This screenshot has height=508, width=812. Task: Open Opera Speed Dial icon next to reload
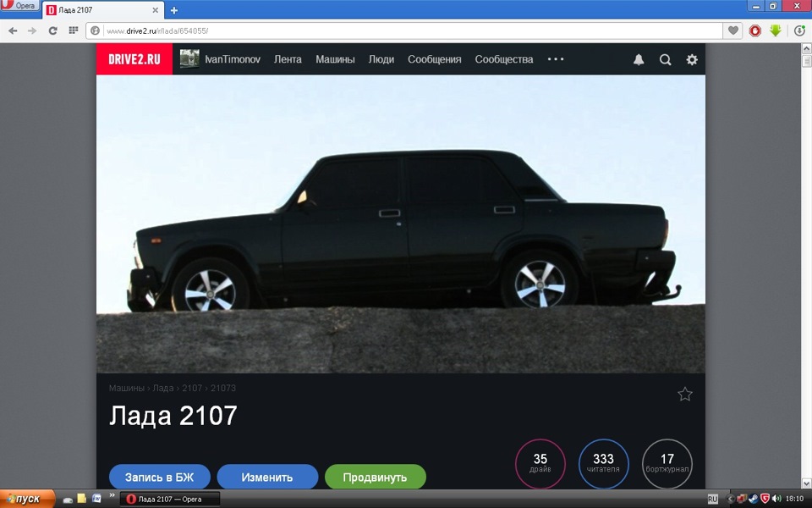pyautogui.click(x=74, y=30)
